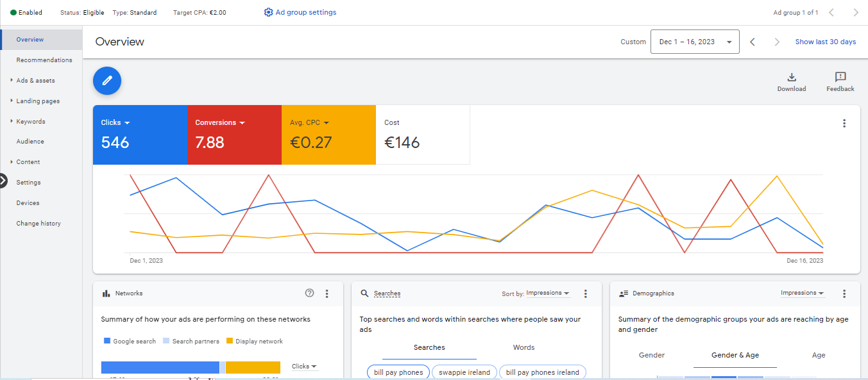Image resolution: width=868 pixels, height=380 pixels.
Task: Open Sort by Impressions dropdown
Action: (x=547, y=293)
